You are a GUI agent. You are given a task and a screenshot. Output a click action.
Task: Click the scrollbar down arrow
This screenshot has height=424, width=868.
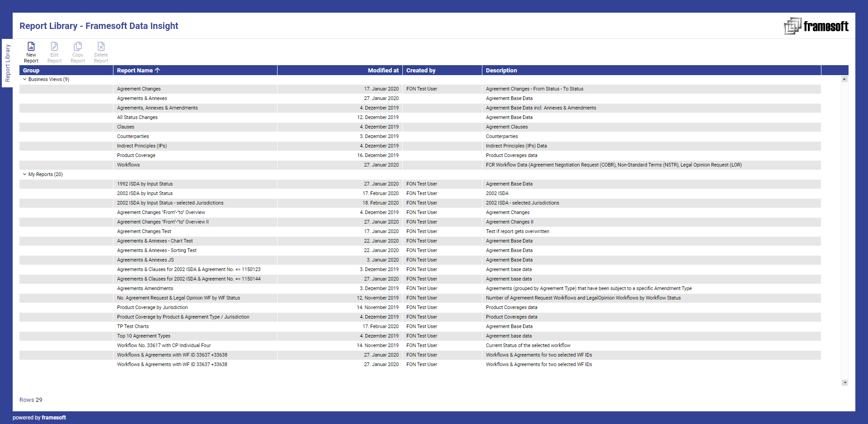point(844,382)
